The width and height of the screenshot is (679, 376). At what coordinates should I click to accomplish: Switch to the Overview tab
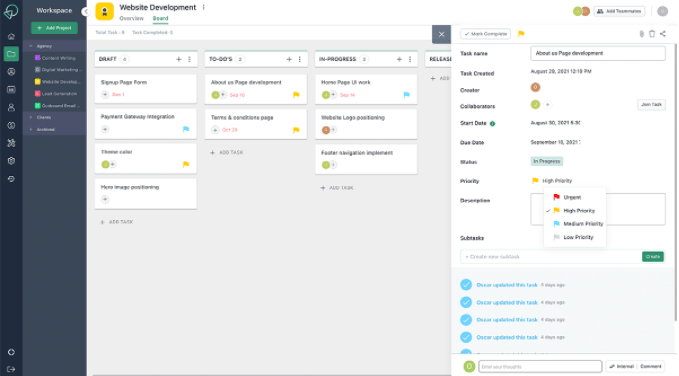pyautogui.click(x=131, y=18)
